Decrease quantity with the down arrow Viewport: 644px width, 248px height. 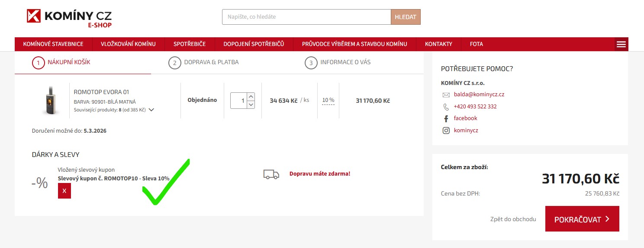(x=251, y=104)
